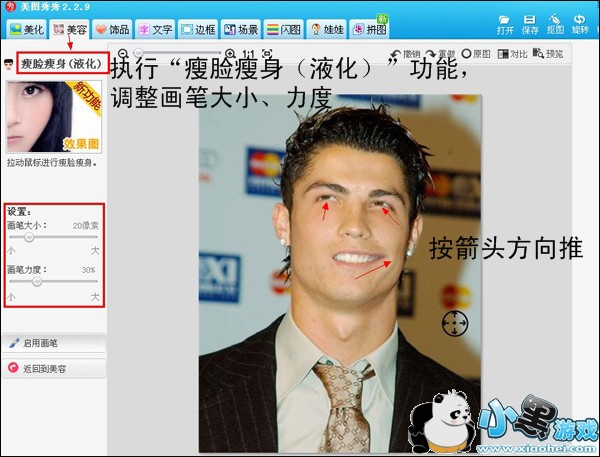Open the 文字 (Text) tab
Screen dimensions: 600x457
pos(155,30)
